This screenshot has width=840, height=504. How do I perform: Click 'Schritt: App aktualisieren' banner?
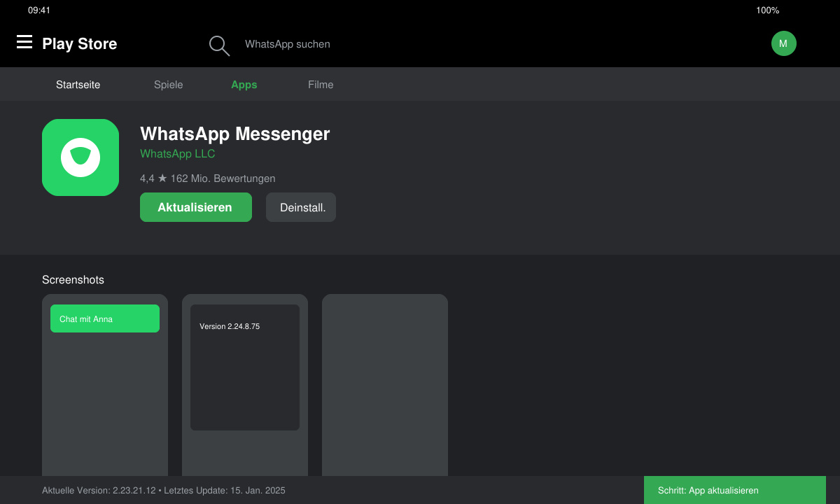[735, 490]
